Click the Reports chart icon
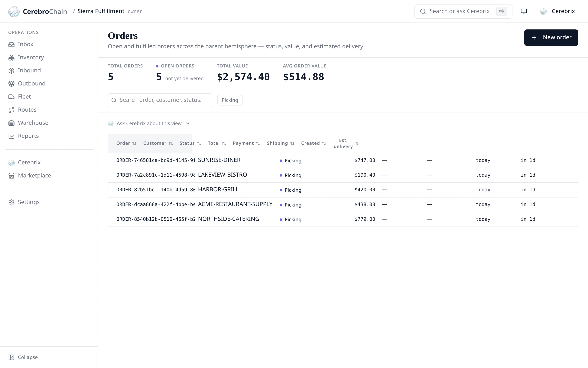The height and width of the screenshot is (368, 588). pyautogui.click(x=11, y=136)
